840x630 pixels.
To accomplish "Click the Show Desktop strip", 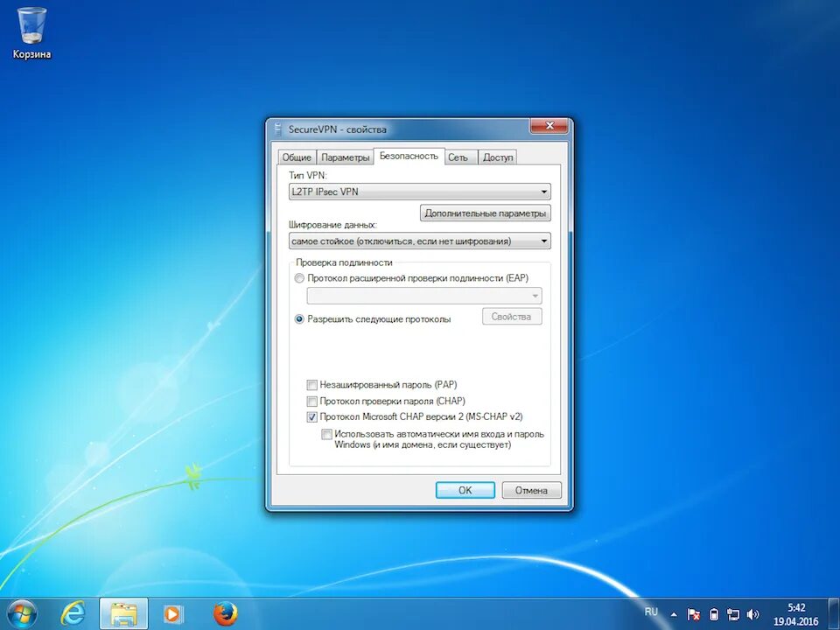I will tap(834, 614).
